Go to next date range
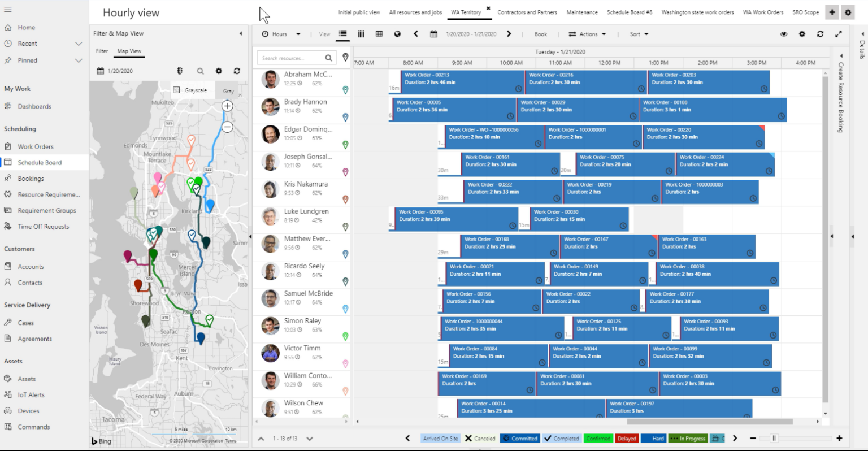This screenshot has width=868, height=451. click(x=509, y=34)
